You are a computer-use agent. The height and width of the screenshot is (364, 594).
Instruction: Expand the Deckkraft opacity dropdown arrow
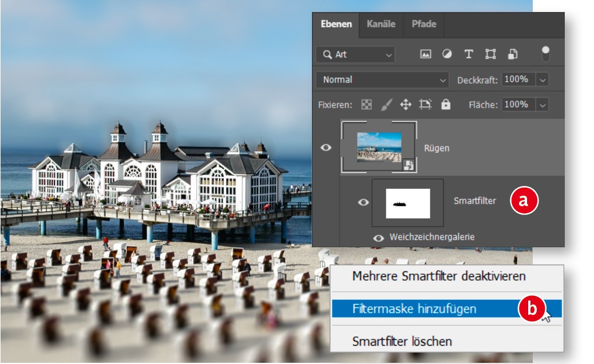pyautogui.click(x=542, y=80)
